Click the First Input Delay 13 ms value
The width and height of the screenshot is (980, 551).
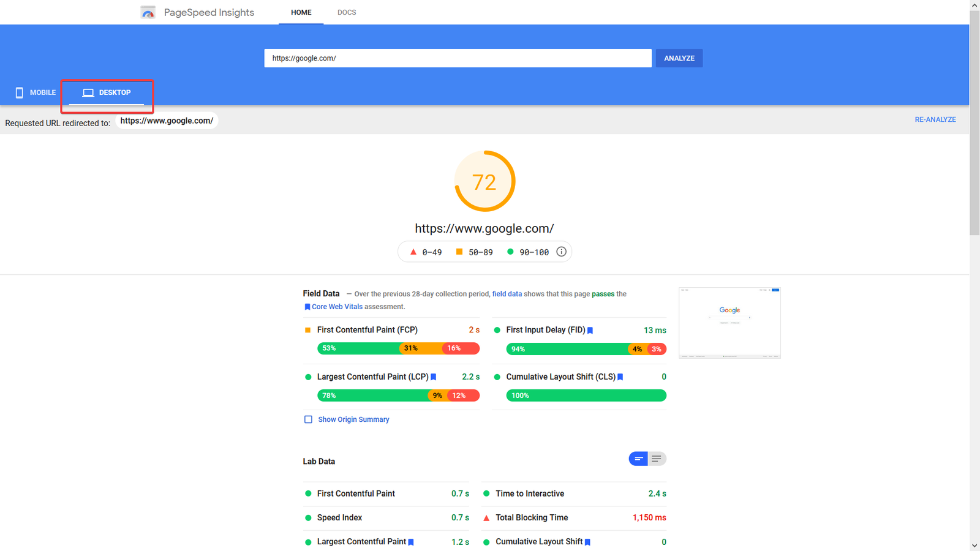(x=655, y=330)
